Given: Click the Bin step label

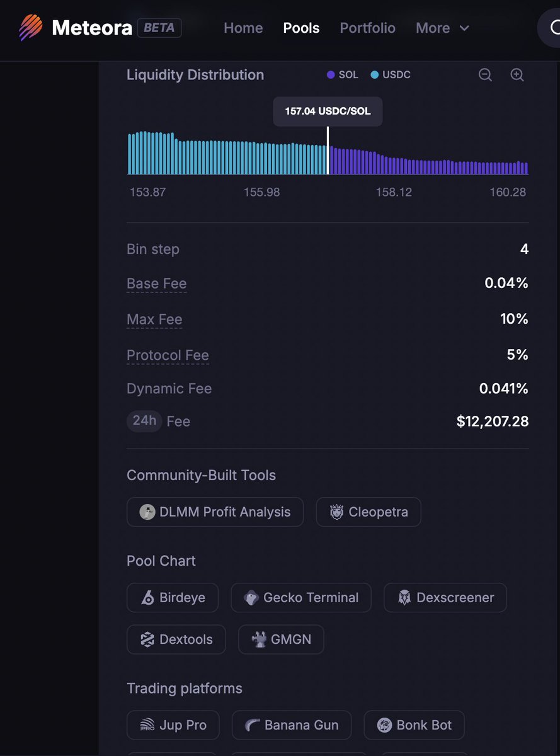Looking at the screenshot, I should (x=153, y=249).
